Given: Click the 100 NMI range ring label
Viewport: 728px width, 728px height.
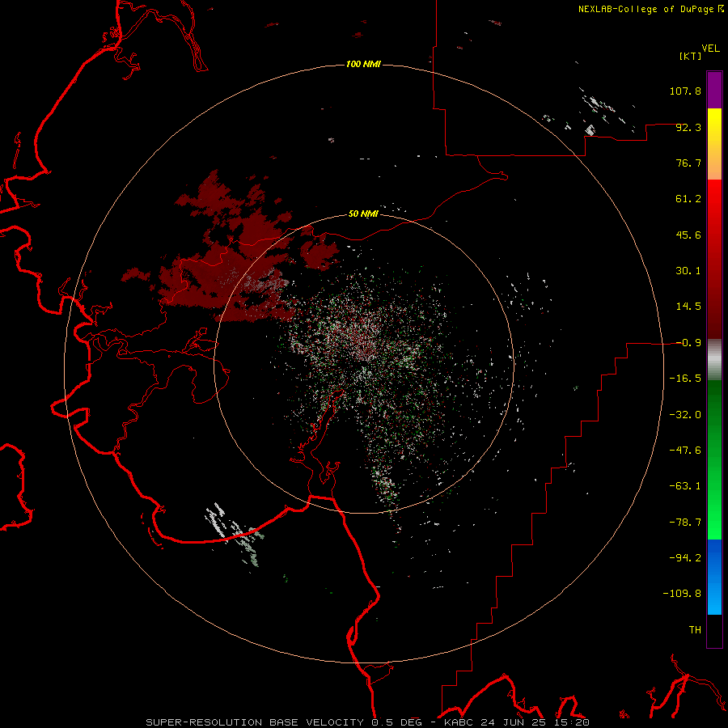Looking at the screenshot, I should pyautogui.click(x=363, y=64).
